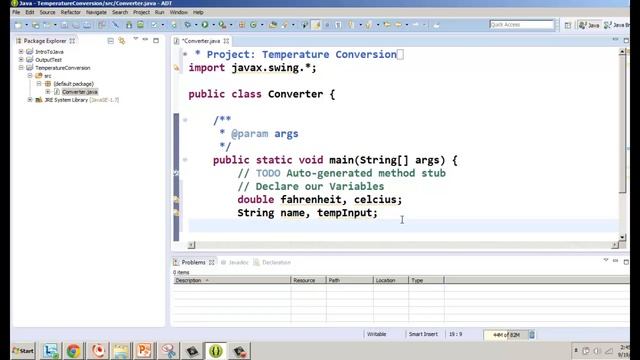Toggle Link with Editor in Package Explorer
640x360 pixels.
pos(122,41)
